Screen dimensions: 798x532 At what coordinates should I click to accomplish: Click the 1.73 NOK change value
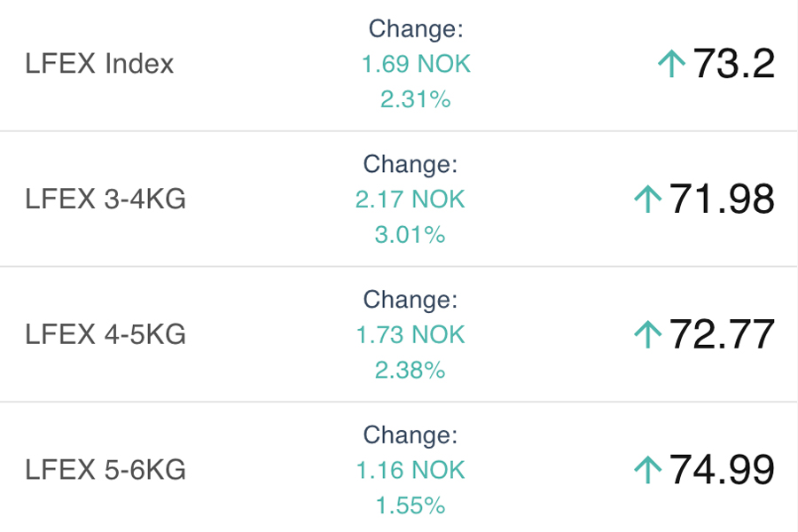pos(411,335)
